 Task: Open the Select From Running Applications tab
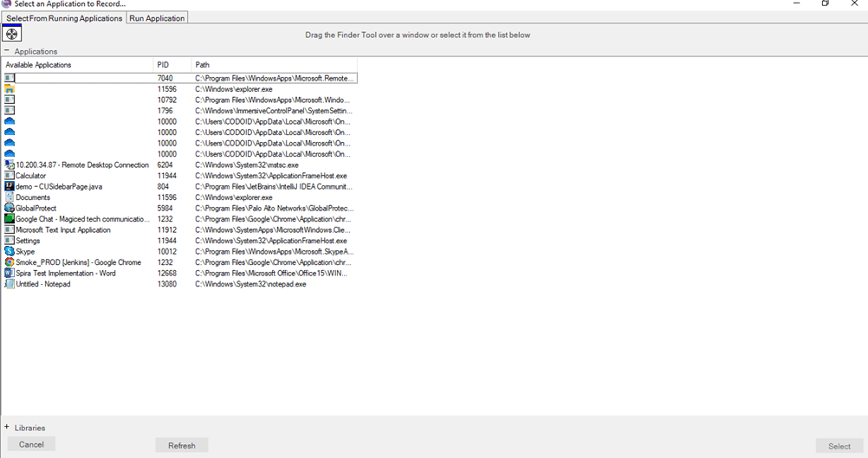point(64,18)
